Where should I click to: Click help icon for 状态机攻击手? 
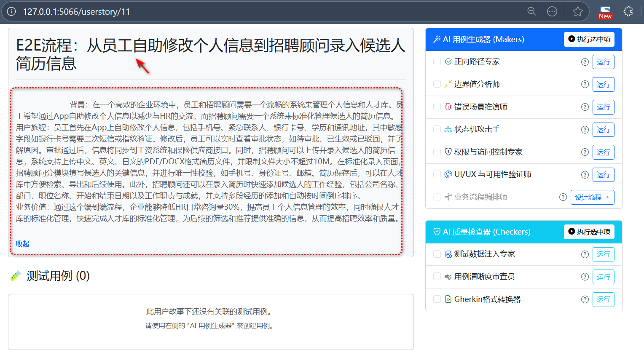pos(585,130)
